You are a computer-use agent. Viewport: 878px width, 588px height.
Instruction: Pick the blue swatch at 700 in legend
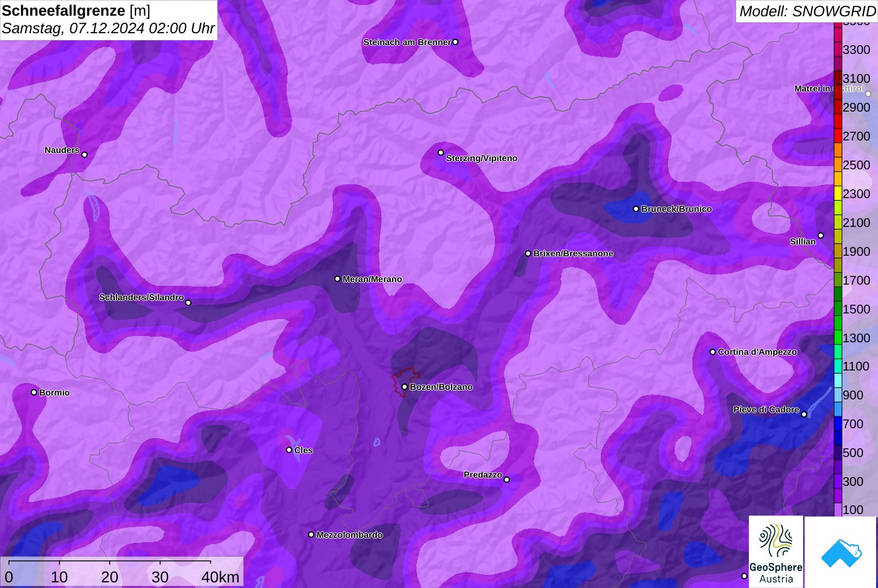[x=838, y=424]
